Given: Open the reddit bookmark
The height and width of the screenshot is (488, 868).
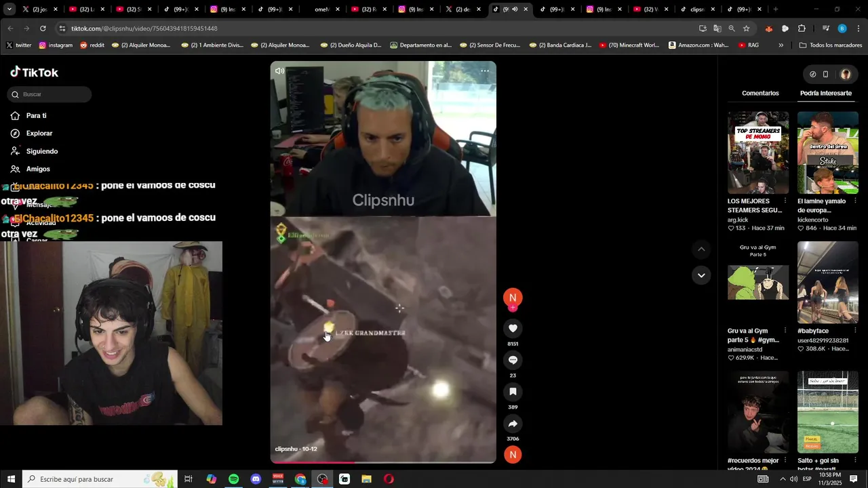Looking at the screenshot, I should coord(92,45).
